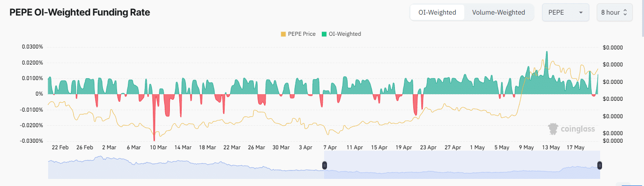Click the 0.0200% axis label
This screenshot has height=186, width=644.
click(33, 63)
